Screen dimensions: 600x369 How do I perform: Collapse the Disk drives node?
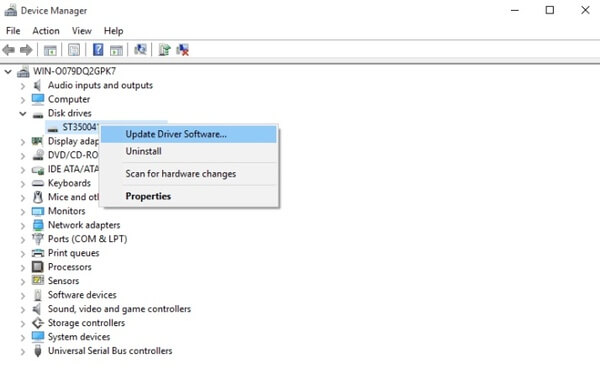coord(23,114)
